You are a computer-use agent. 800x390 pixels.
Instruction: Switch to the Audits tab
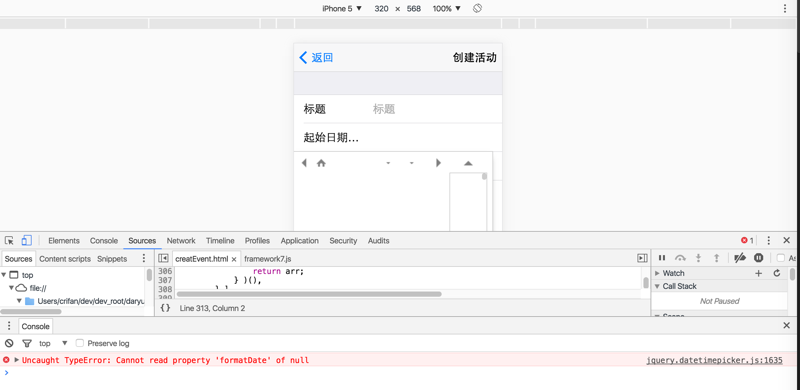pyautogui.click(x=378, y=240)
